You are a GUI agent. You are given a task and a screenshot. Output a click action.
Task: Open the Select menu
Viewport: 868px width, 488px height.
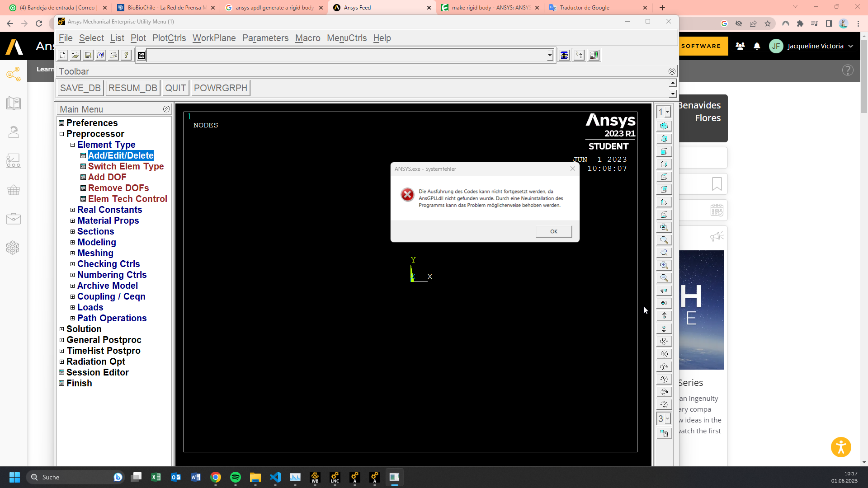click(91, 38)
